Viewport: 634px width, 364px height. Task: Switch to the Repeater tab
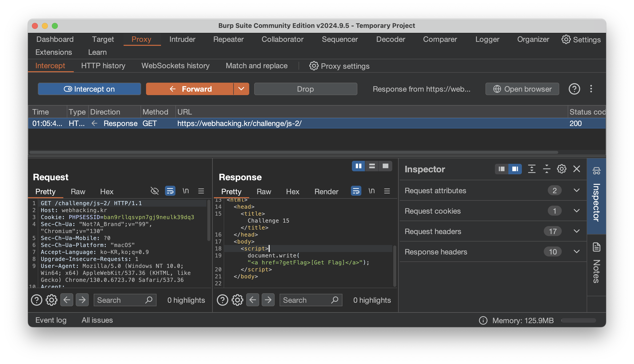coord(228,39)
